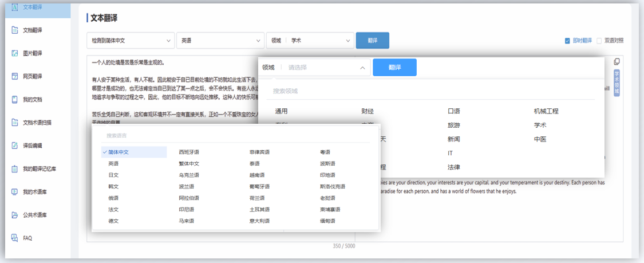Choose 印尼语 from the language list
Screen dimensions: 644x263
(x=187, y=210)
